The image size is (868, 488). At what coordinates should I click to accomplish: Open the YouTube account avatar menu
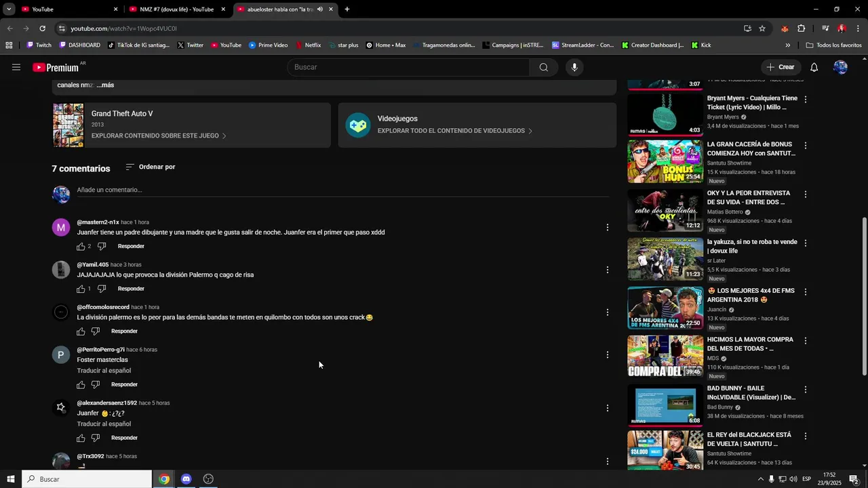pos(840,67)
